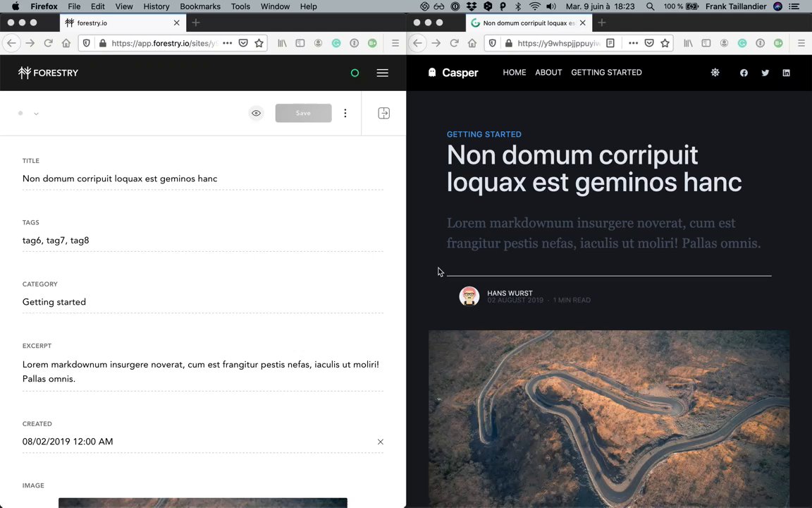Image resolution: width=812 pixels, height=508 pixels.
Task: Click the exit-editor arrow icon in Forestry
Action: [x=383, y=113]
